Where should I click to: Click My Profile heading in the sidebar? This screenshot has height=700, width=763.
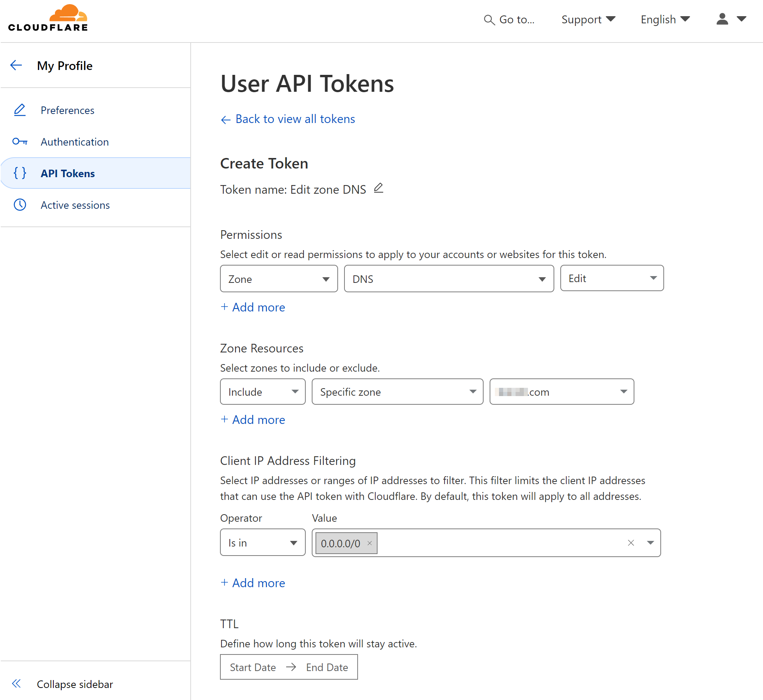[65, 65]
